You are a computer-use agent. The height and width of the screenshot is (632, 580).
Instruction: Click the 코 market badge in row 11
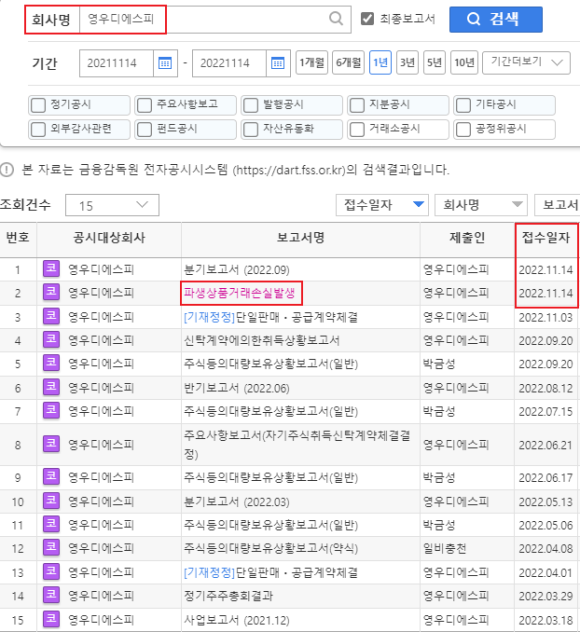(51, 524)
